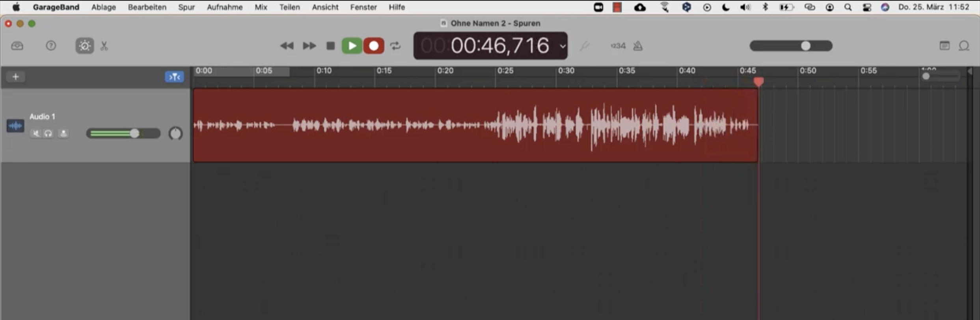Click the Zoom camera menu bar icon

pyautogui.click(x=598, y=7)
